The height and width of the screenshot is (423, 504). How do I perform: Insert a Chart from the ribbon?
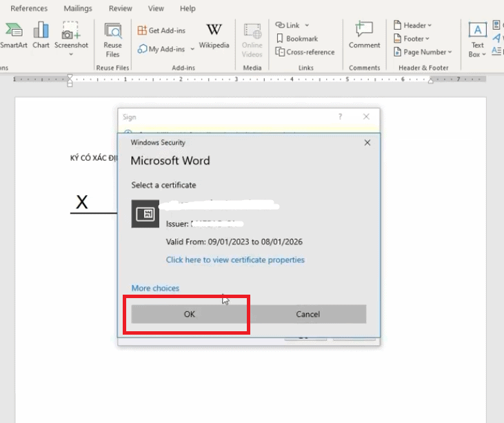tap(41, 35)
